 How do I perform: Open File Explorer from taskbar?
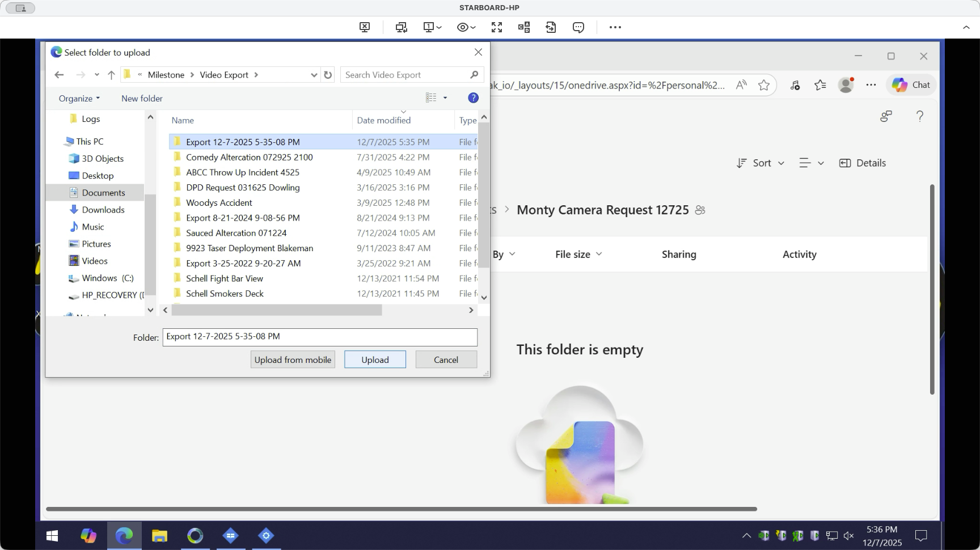click(159, 535)
